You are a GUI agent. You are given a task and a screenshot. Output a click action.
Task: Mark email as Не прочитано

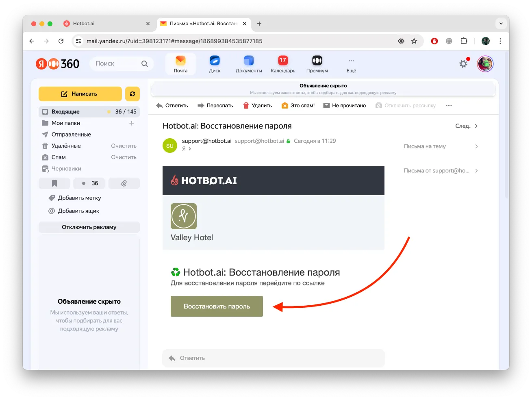[345, 106]
